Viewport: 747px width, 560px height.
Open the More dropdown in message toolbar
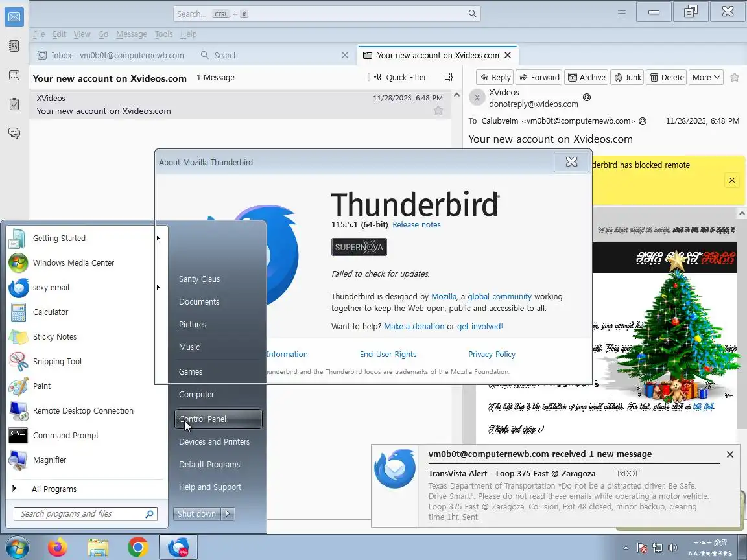point(705,77)
